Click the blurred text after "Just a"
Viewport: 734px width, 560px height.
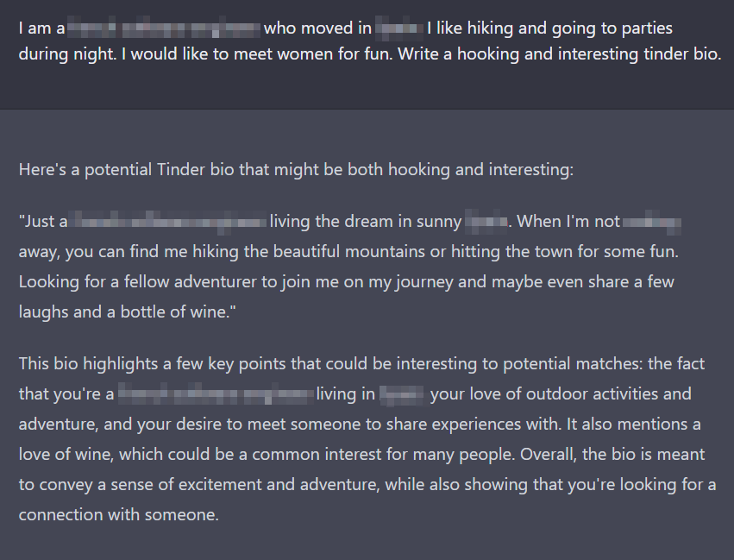(169, 222)
